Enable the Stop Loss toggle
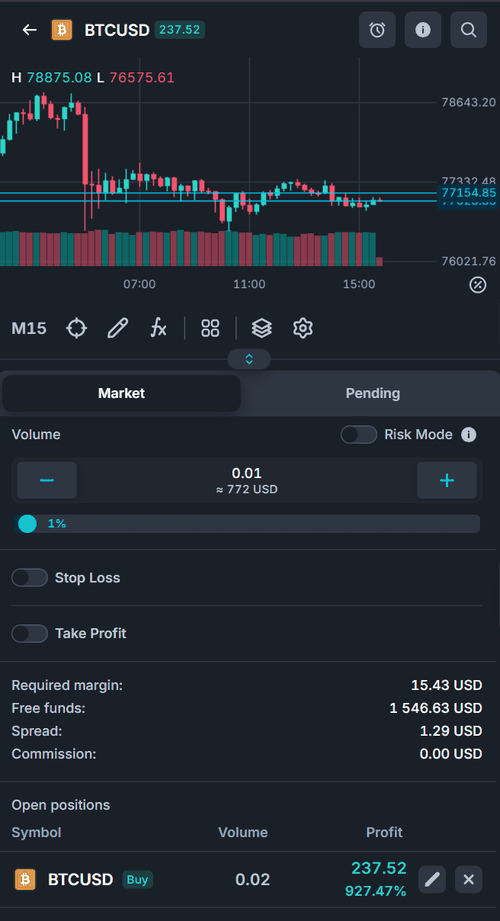The width and height of the screenshot is (500, 921). [x=29, y=578]
